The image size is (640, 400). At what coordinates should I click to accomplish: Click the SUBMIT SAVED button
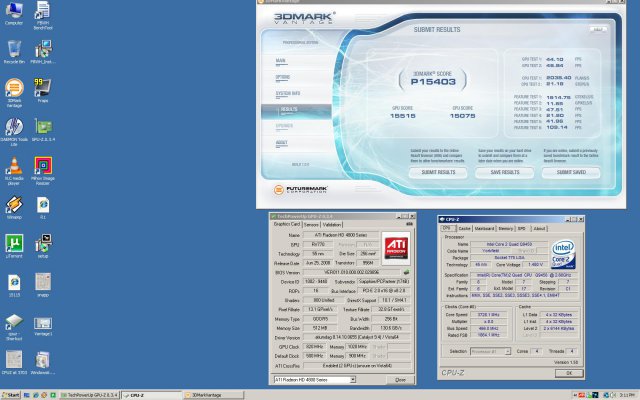pos(571,173)
